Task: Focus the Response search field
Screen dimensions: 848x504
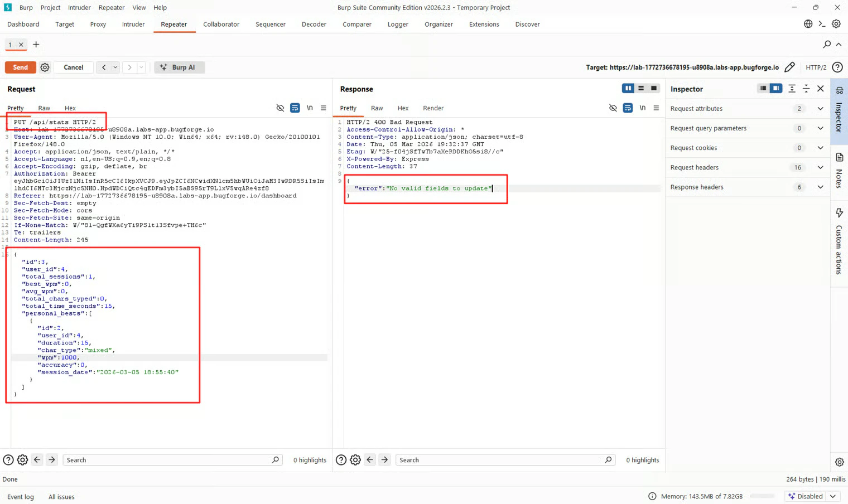Action: (504, 460)
